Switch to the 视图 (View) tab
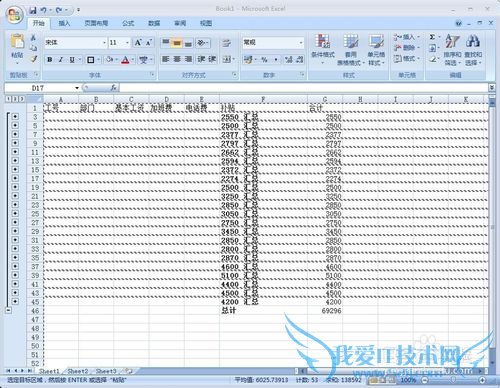Screen dimensions: 500x388 (206, 23)
